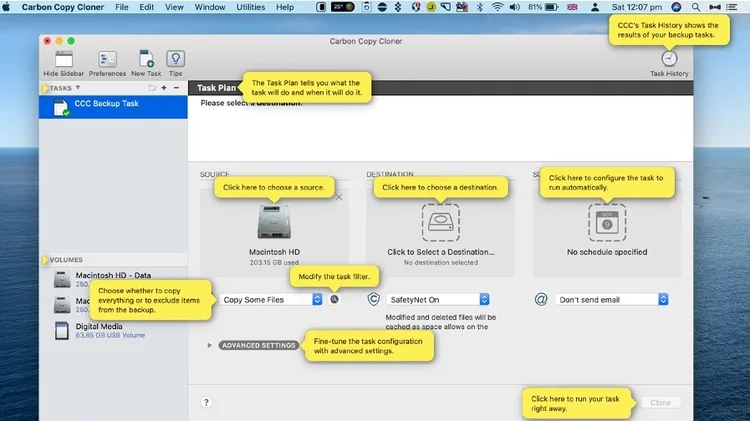750x421 pixels.
Task: Open Task History clock icon
Action: (669, 58)
